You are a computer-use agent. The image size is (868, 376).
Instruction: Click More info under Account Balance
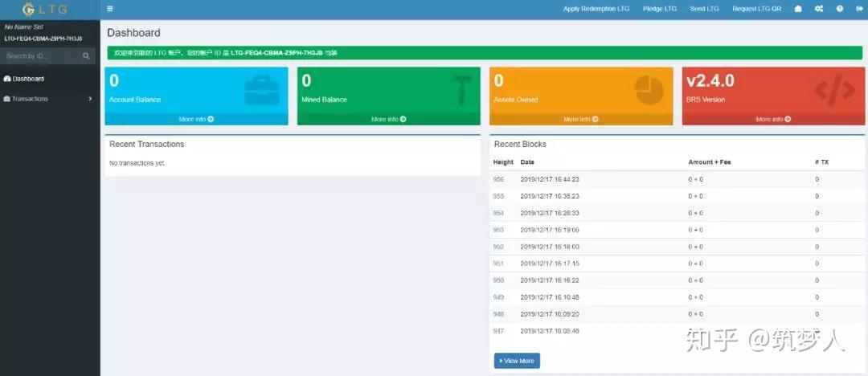[196, 119]
